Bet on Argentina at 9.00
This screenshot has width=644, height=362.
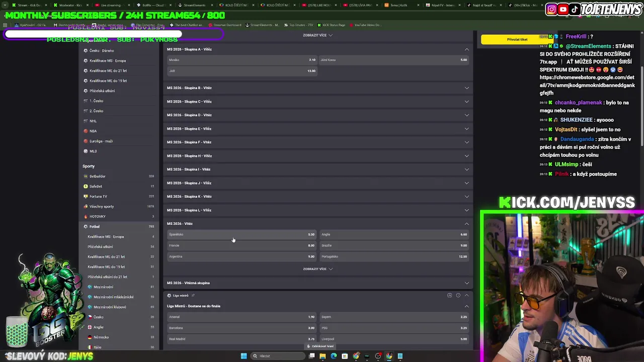click(242, 256)
